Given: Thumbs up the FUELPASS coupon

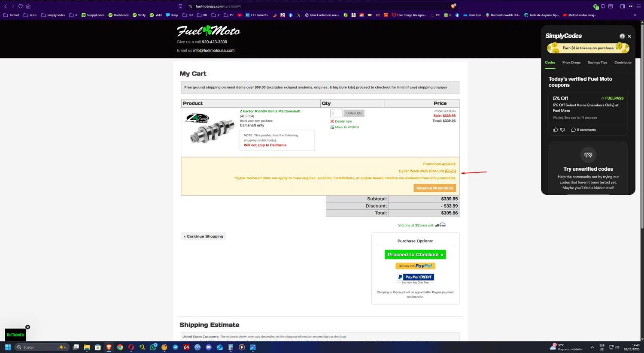Looking at the screenshot, I should [555, 130].
